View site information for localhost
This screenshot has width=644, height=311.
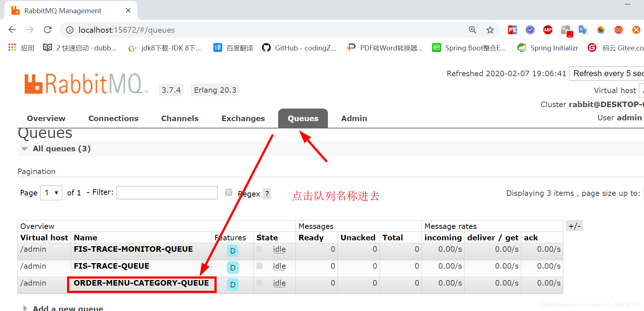70,30
